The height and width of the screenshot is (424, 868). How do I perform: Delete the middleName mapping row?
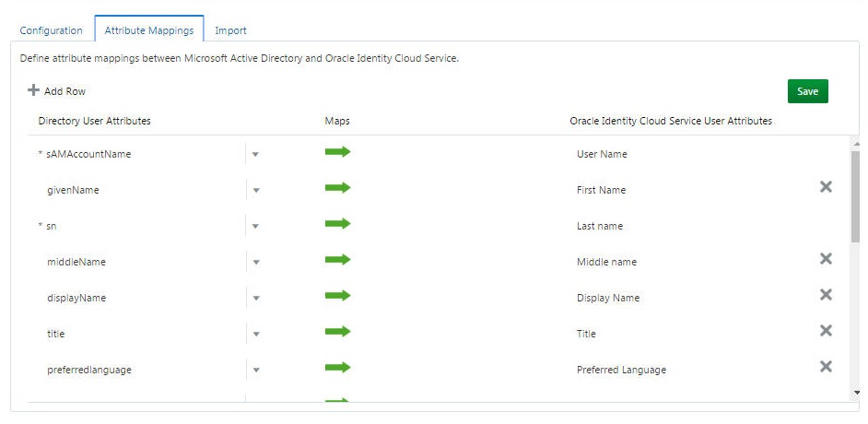[x=826, y=259]
